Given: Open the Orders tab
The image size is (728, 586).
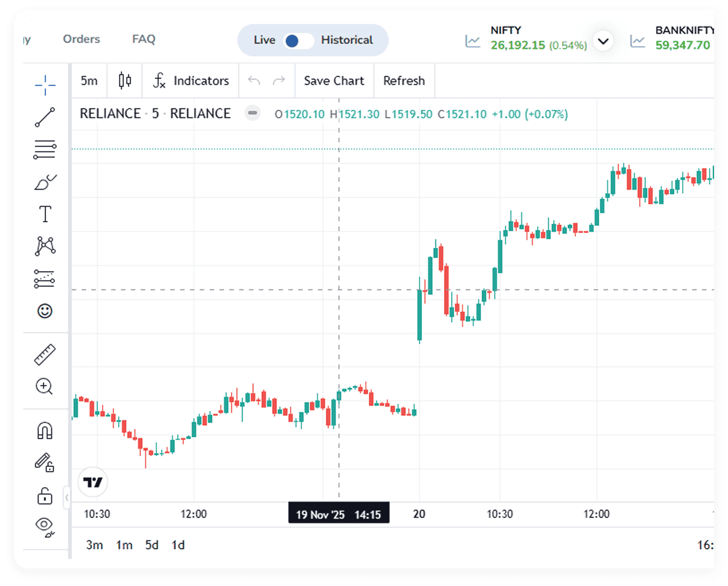Looking at the screenshot, I should (81, 39).
